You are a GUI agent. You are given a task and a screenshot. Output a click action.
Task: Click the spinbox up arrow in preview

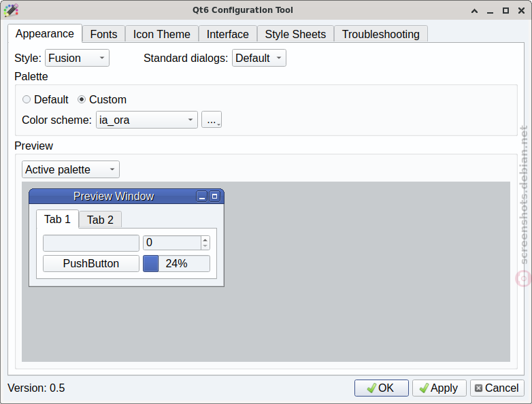point(205,239)
